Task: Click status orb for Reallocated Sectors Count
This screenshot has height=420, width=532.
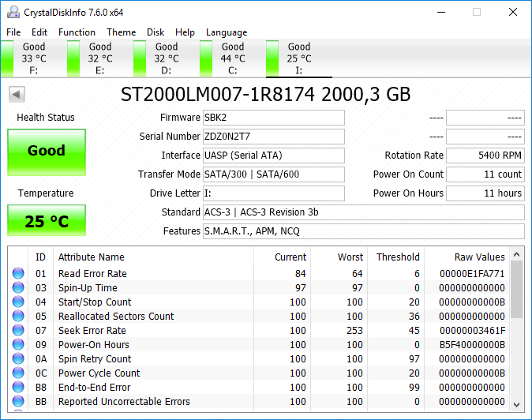Action: (18, 316)
